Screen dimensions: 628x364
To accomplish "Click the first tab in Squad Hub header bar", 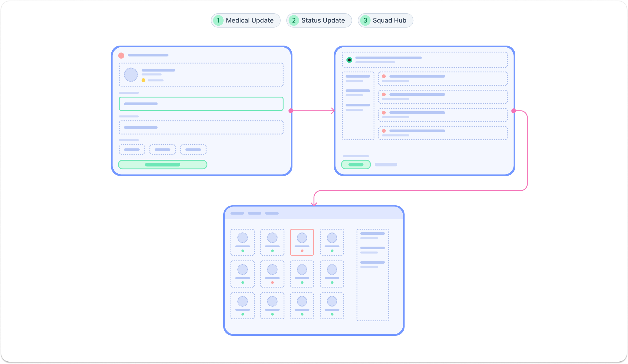I will tap(237, 213).
